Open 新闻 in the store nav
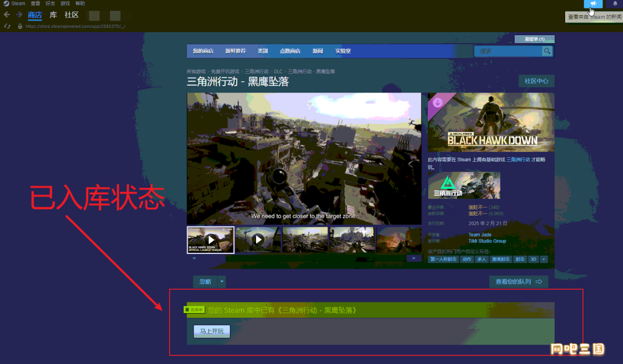Viewport: 623px width, 364px height. 318,51
